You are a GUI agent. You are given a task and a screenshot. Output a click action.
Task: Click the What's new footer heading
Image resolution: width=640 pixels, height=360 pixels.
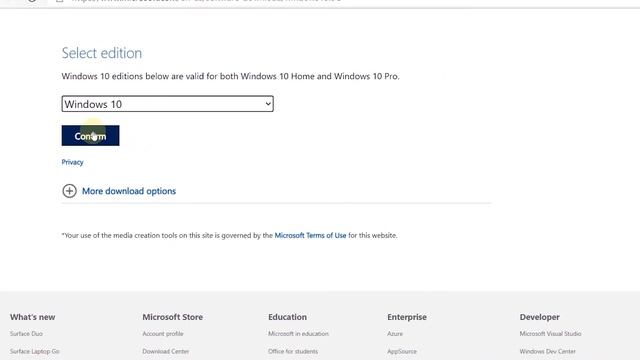(x=33, y=317)
